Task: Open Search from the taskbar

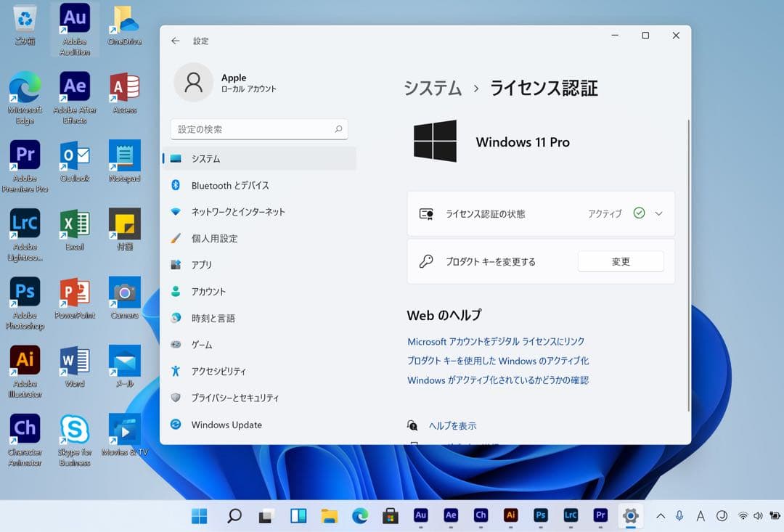Action: [x=234, y=516]
